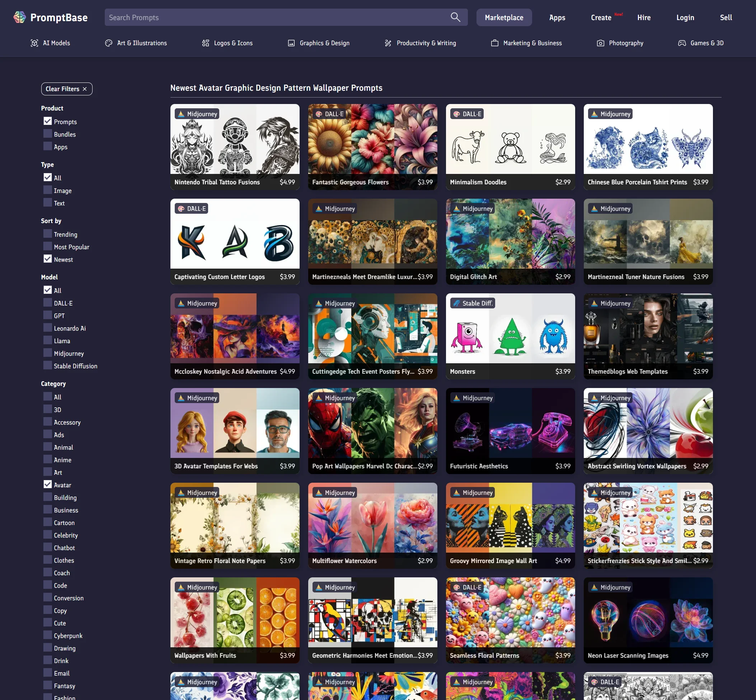This screenshot has height=700, width=756.
Task: Click the Login menu item
Action: [685, 18]
